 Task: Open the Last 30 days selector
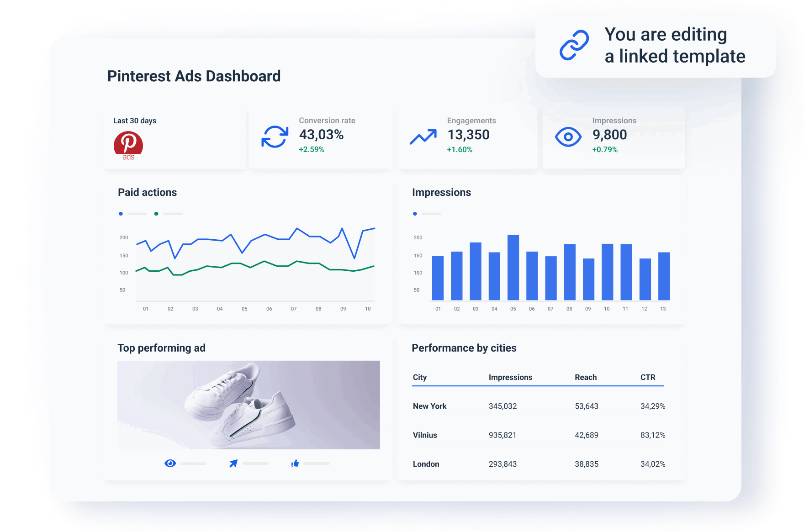coord(134,121)
